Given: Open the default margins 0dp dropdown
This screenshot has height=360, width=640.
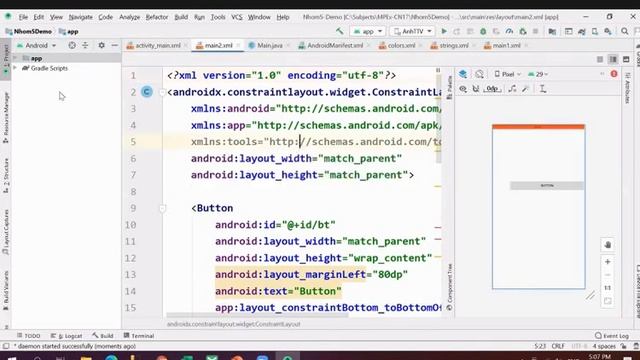Looking at the screenshot, I should pos(492,89).
